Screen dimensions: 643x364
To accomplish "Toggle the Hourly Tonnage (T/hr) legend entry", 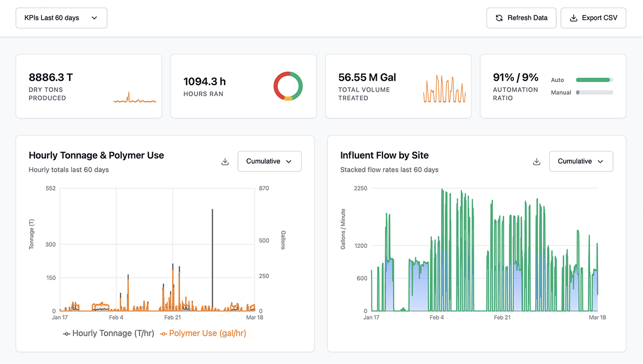I will (x=109, y=333).
